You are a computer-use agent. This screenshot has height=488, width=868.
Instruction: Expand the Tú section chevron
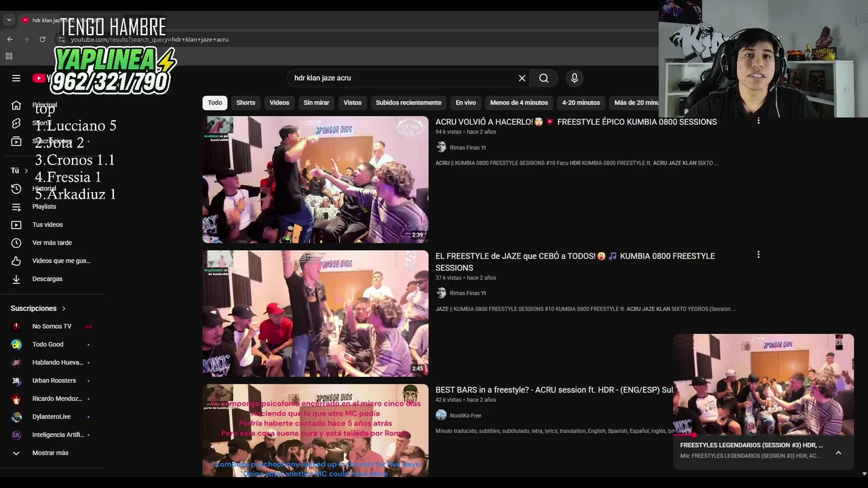pyautogui.click(x=26, y=171)
